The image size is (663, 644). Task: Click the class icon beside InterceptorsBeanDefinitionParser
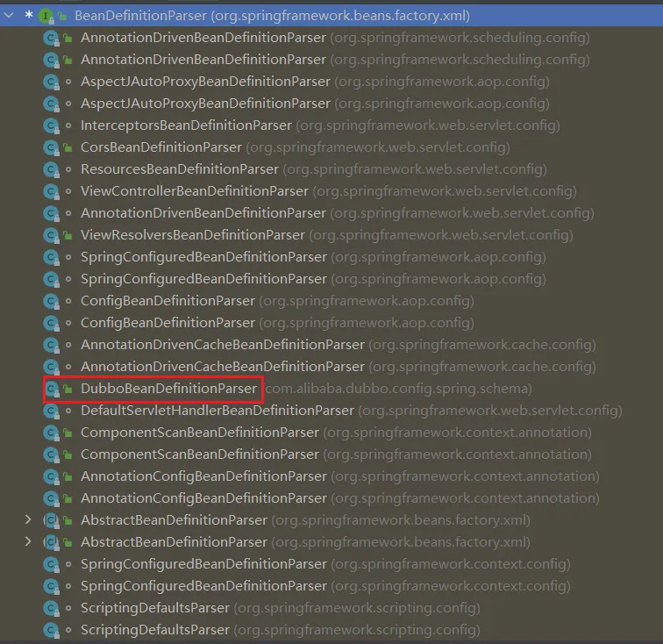point(52,125)
